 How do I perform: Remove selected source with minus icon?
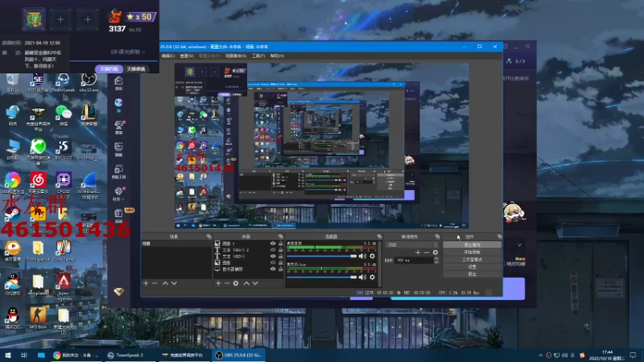(227, 283)
